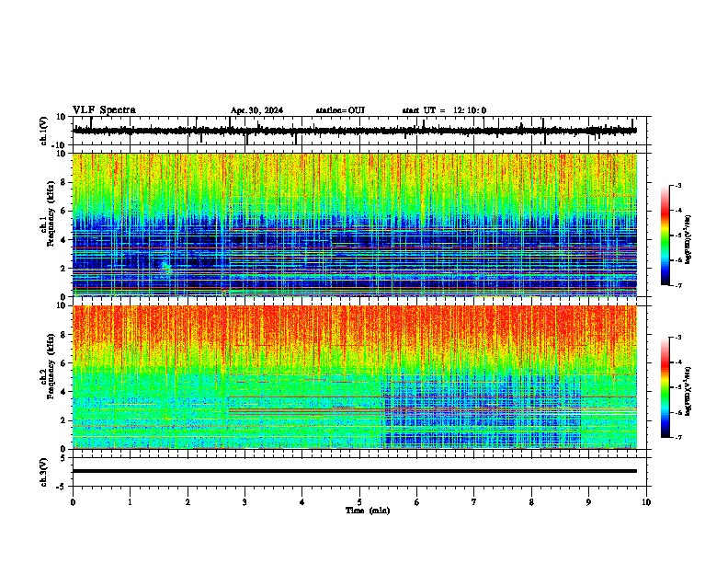
Task: Click the 'station=OUJ' label
Action: [x=340, y=110]
